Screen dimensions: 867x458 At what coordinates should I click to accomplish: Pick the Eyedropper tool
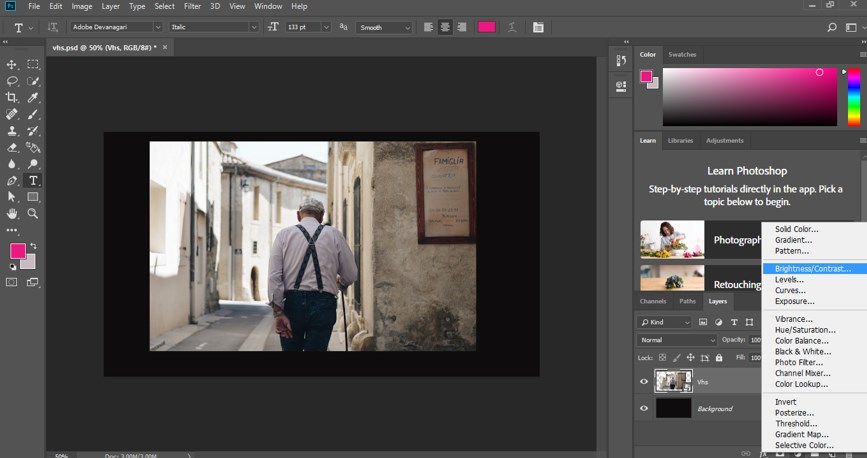coord(33,97)
